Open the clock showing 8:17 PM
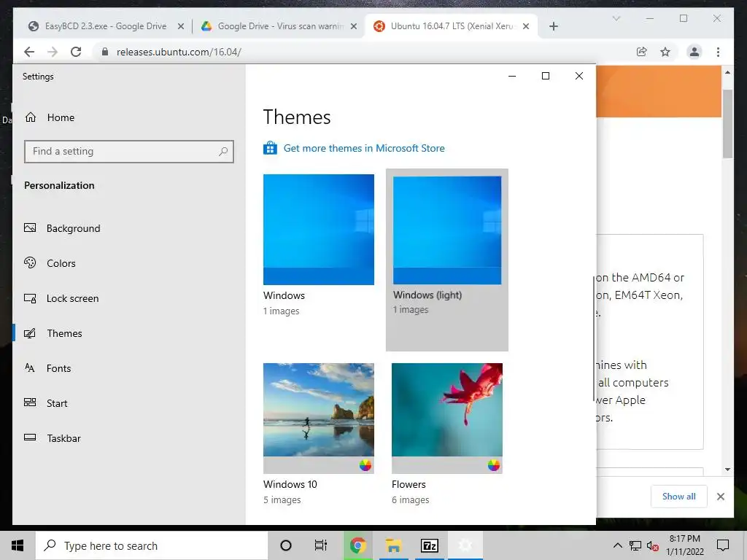 click(x=684, y=545)
